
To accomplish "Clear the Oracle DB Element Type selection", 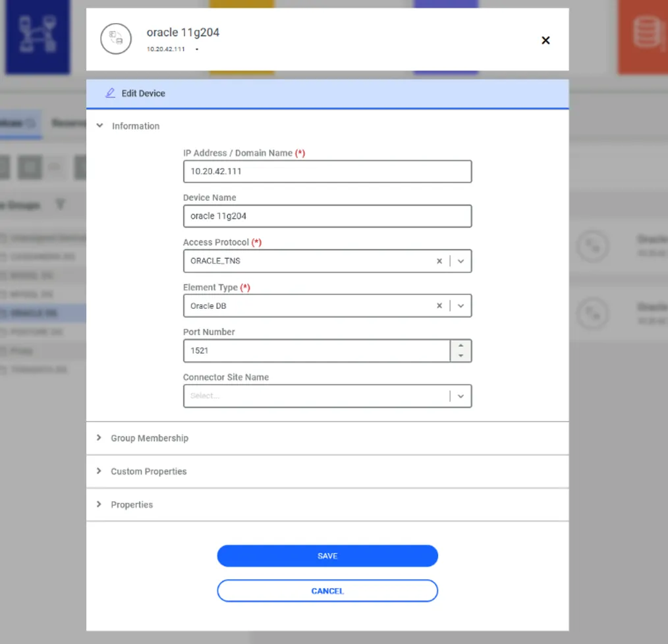I will 439,306.
